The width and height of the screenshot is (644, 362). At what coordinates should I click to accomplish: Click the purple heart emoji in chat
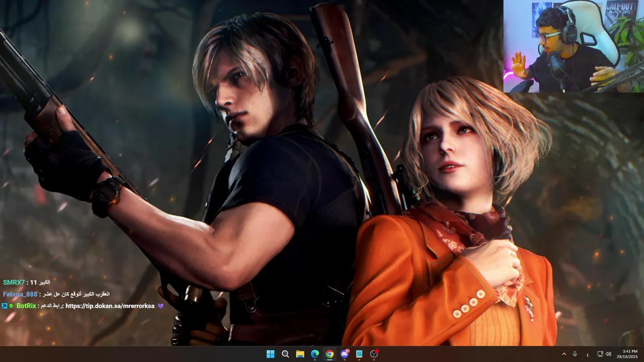pos(160,306)
